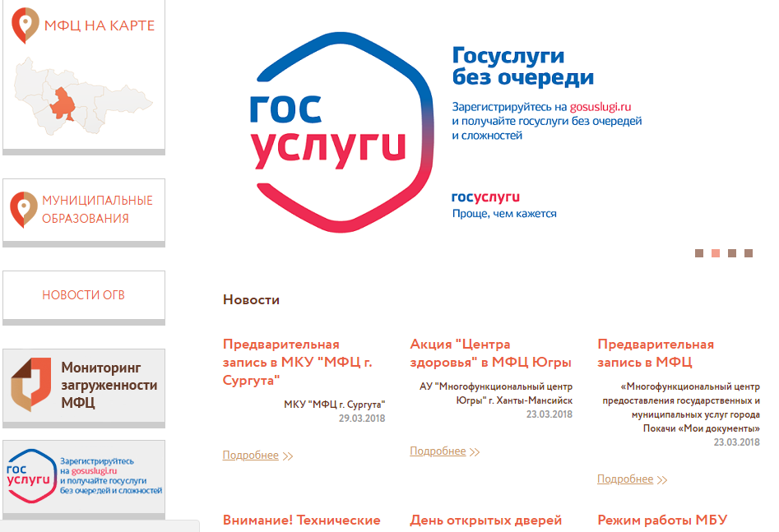Viewport: 779px width, 532px height.
Task: Click Подробнее under Покачи news
Action: [x=625, y=479]
